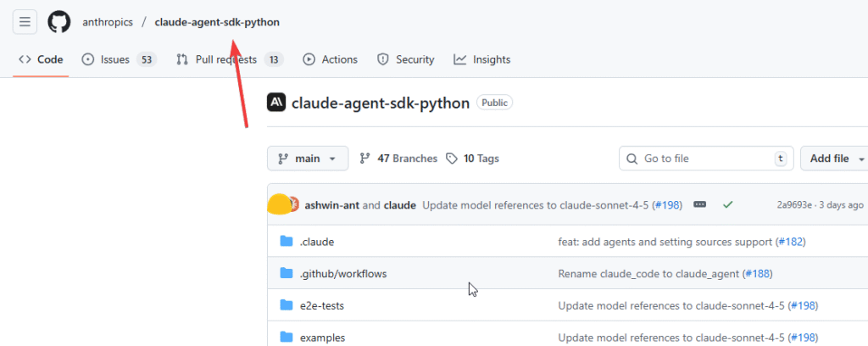Screen dimensions: 868x346
Task: View the 10 Tags list
Action: [473, 159]
